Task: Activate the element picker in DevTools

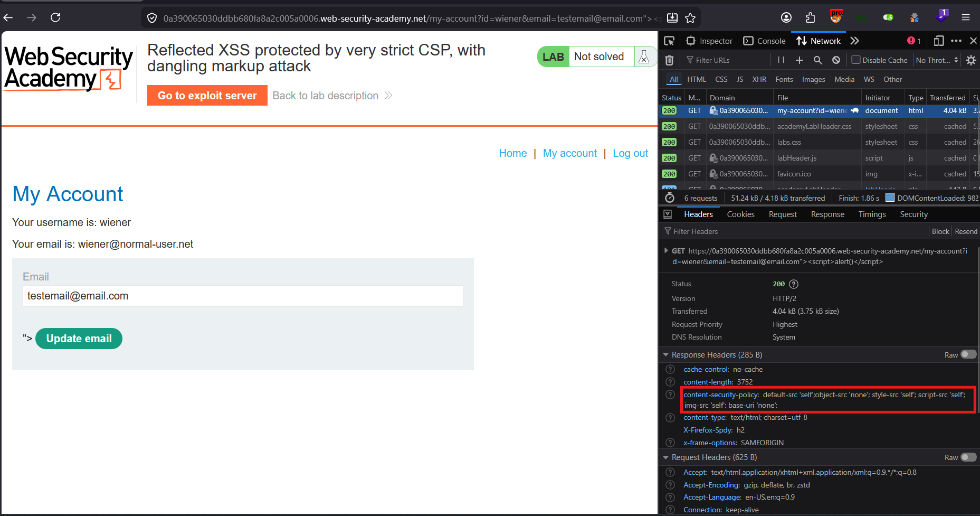Action: [x=669, y=41]
